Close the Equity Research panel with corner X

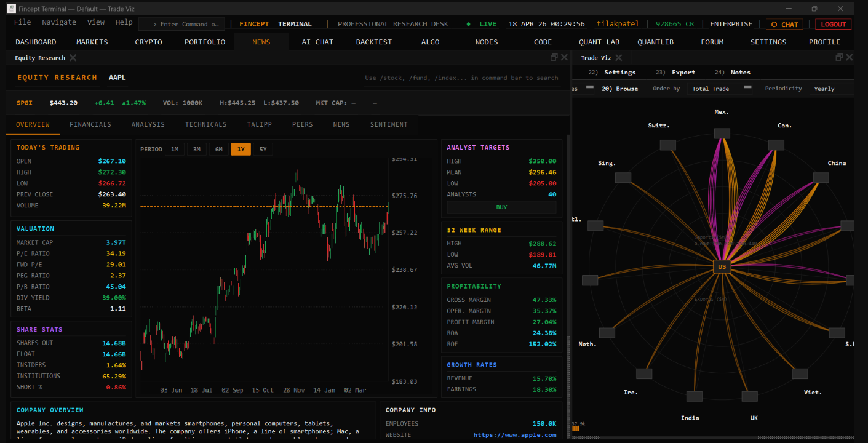pos(563,57)
